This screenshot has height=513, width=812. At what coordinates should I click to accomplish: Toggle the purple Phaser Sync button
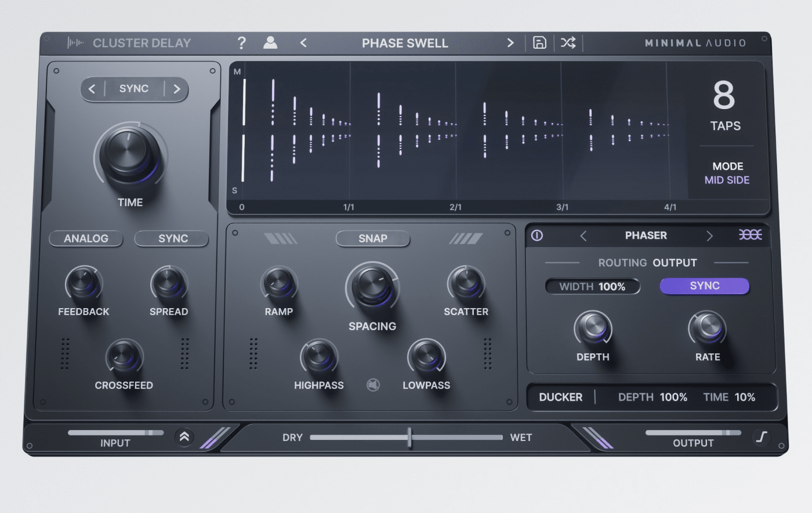pos(705,286)
